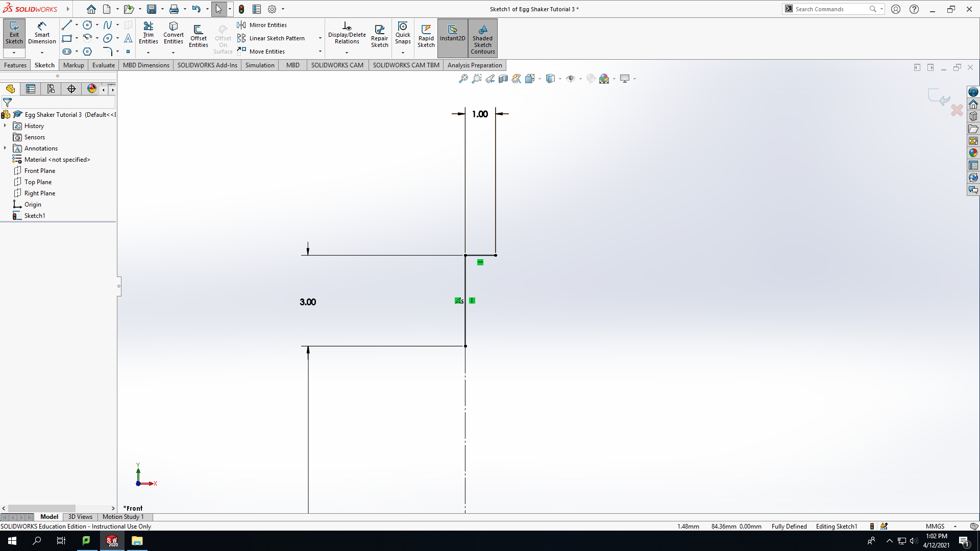Pick the Corner Rectangle tool

pos(67,38)
